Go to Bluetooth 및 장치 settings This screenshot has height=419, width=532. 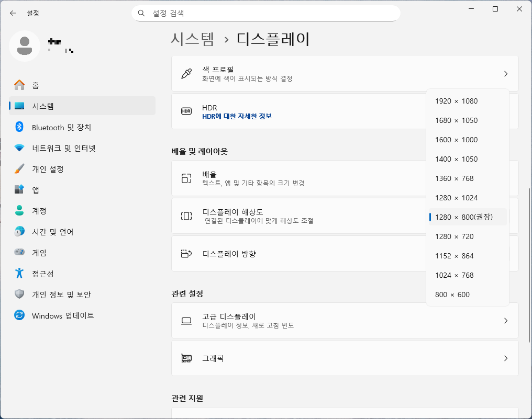pos(82,127)
